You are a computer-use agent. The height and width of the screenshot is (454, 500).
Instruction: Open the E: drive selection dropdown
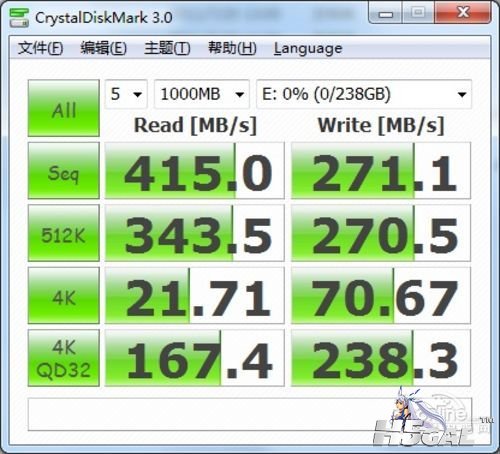coord(364,94)
